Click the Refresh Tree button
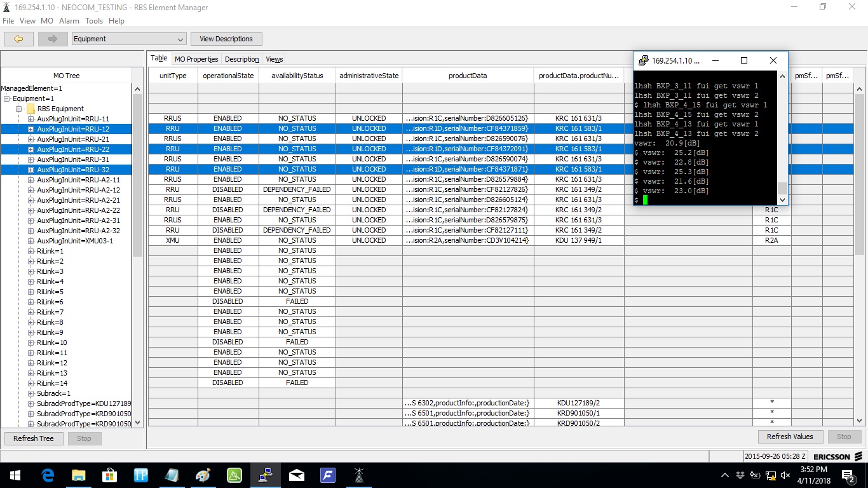 (x=34, y=438)
